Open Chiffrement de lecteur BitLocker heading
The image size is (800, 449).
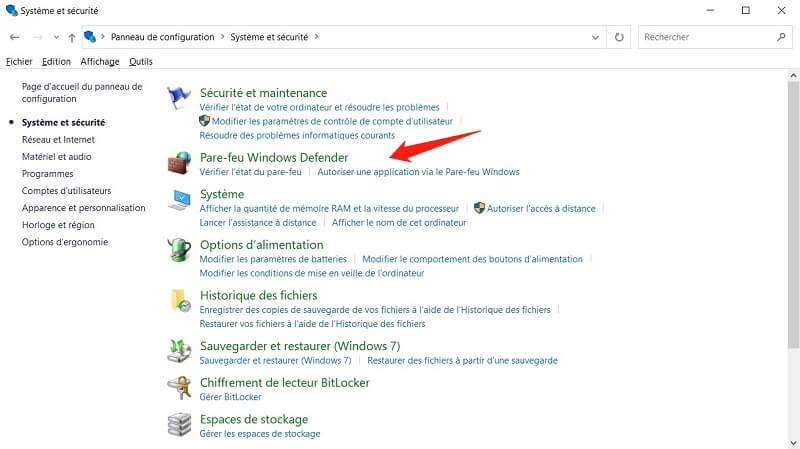(285, 383)
